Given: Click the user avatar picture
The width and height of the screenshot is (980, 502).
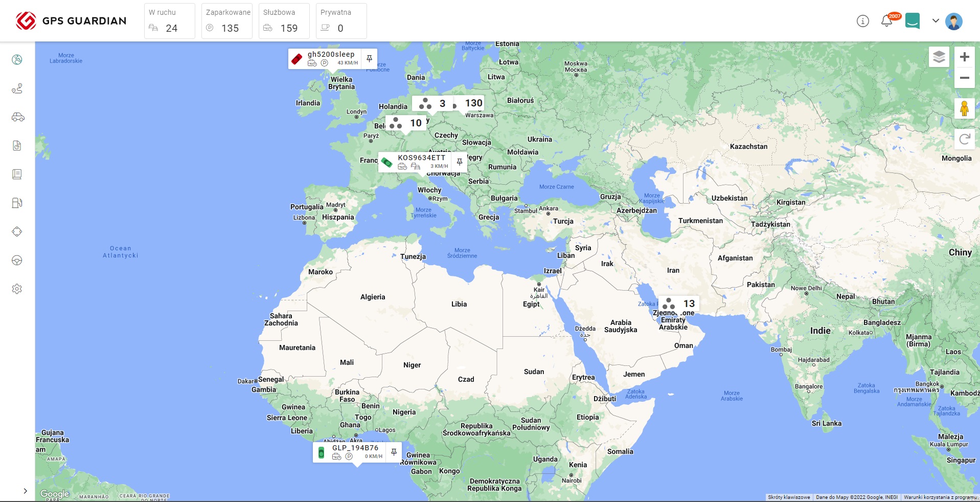Looking at the screenshot, I should tap(954, 21).
